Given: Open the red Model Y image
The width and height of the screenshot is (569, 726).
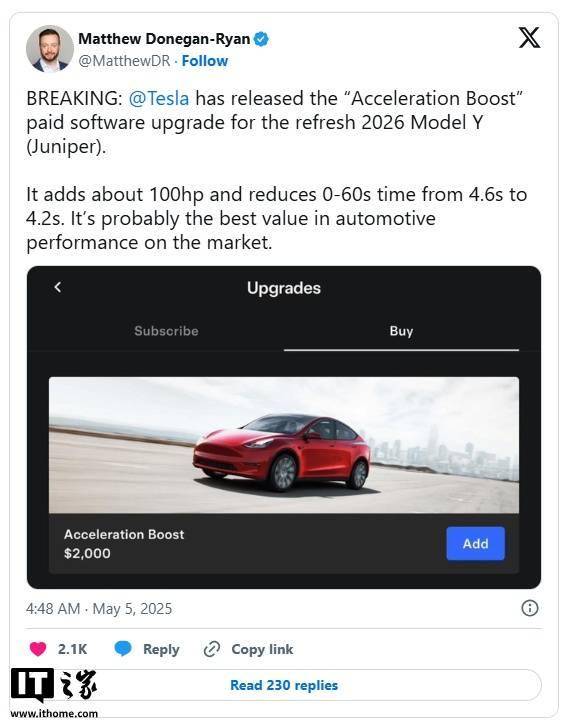Looking at the screenshot, I should pyautogui.click(x=284, y=445).
